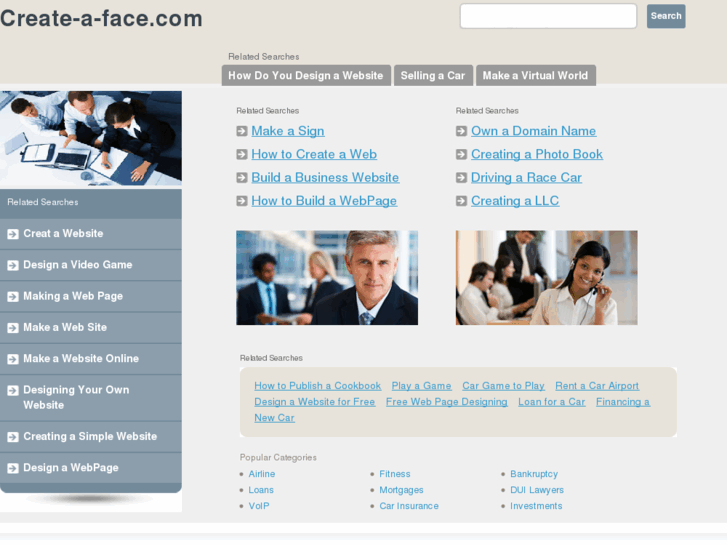
Task: Open the Own a Domain Name link
Action: (534, 131)
